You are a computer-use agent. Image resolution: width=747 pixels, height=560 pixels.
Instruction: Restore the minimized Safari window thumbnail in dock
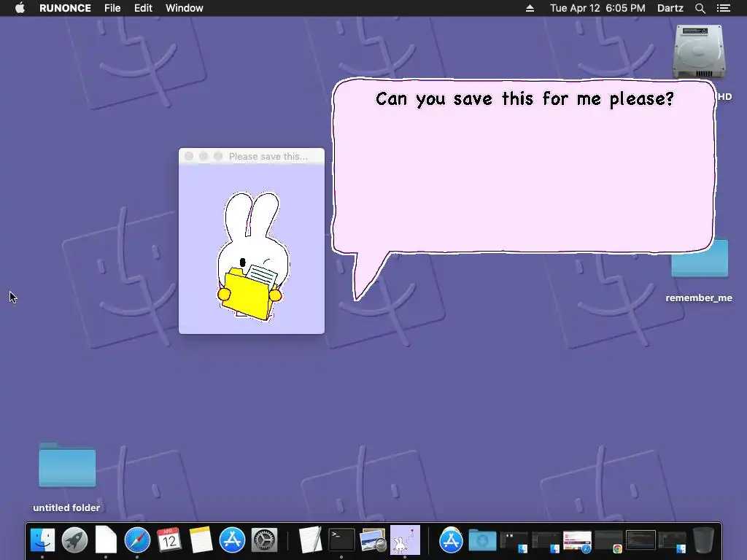pyautogui.click(x=577, y=542)
